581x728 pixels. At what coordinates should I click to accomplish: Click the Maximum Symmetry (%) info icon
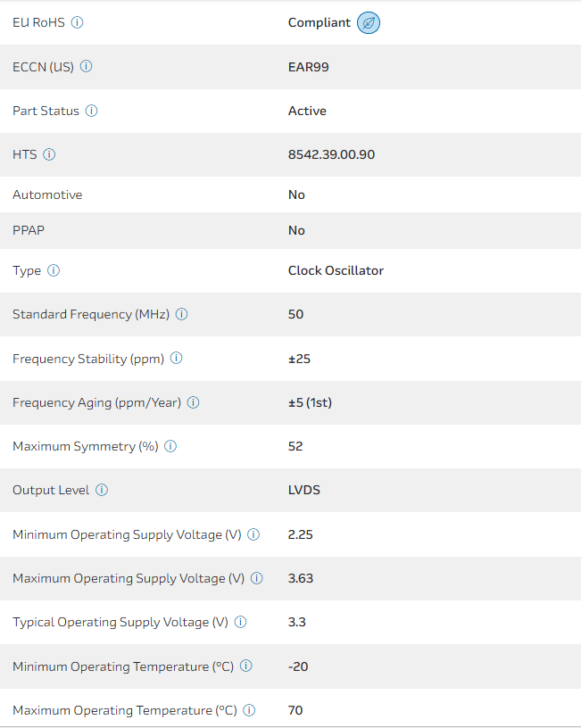[x=170, y=446]
